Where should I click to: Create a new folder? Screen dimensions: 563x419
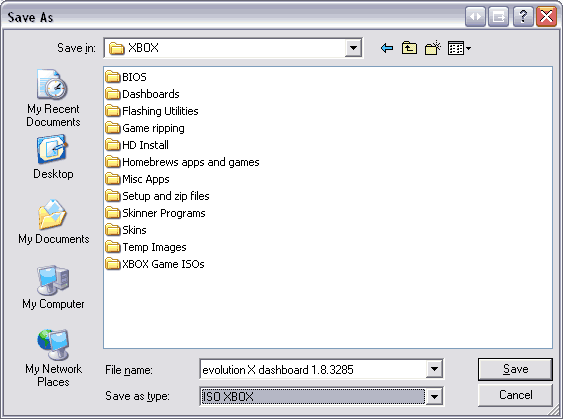point(433,48)
